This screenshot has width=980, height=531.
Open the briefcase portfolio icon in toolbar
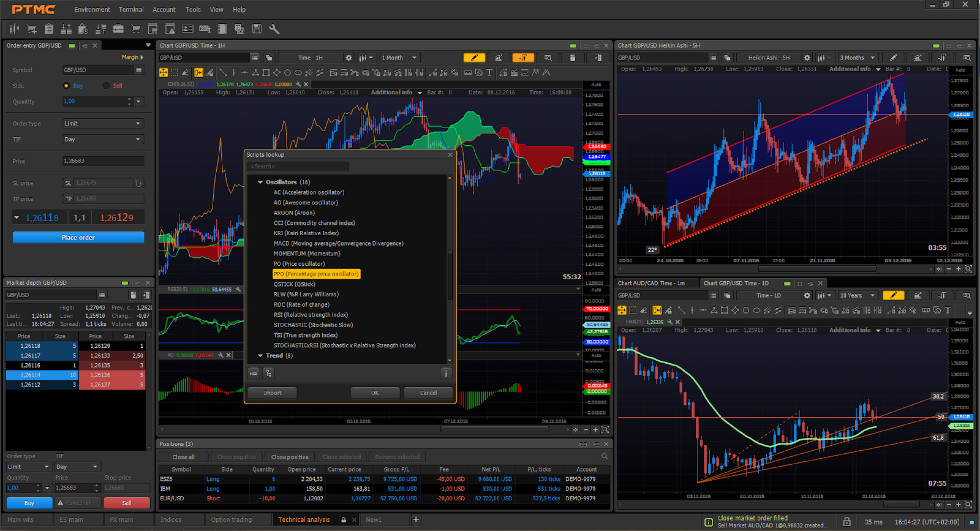[x=118, y=29]
